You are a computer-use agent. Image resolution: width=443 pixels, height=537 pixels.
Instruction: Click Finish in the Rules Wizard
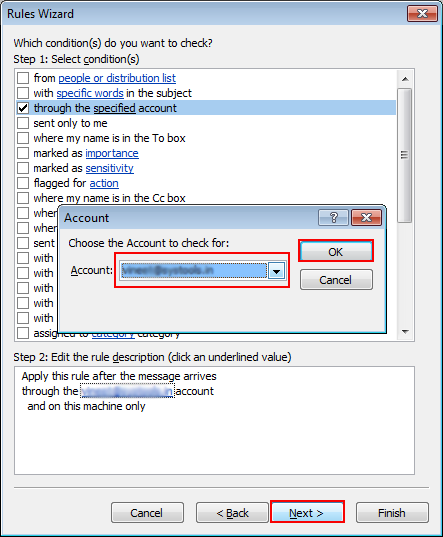(x=392, y=513)
